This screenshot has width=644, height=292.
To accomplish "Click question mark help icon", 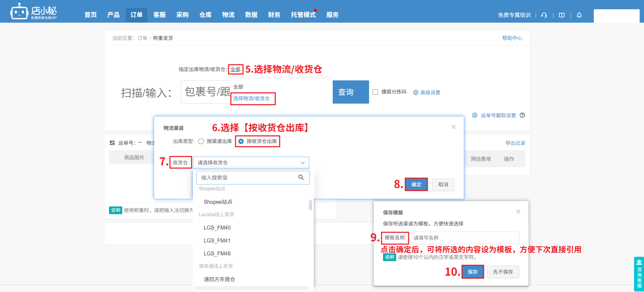I will coord(522,115).
